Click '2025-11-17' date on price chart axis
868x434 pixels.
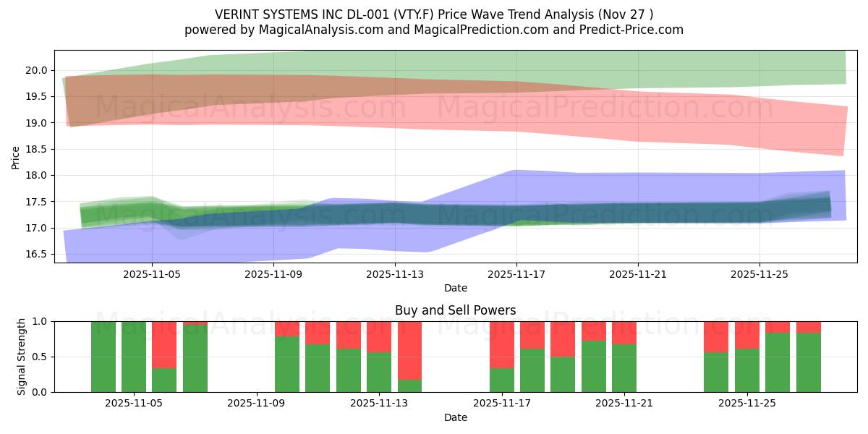(516, 274)
